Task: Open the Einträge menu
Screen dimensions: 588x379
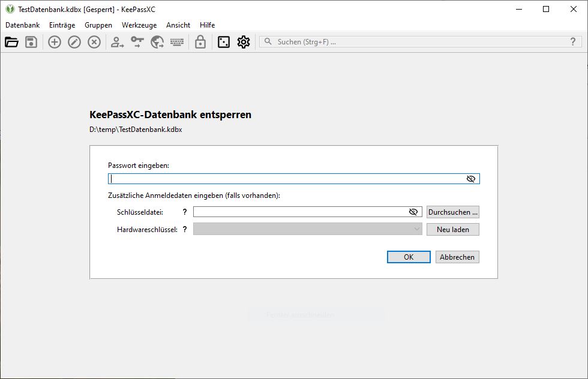Action: point(62,25)
